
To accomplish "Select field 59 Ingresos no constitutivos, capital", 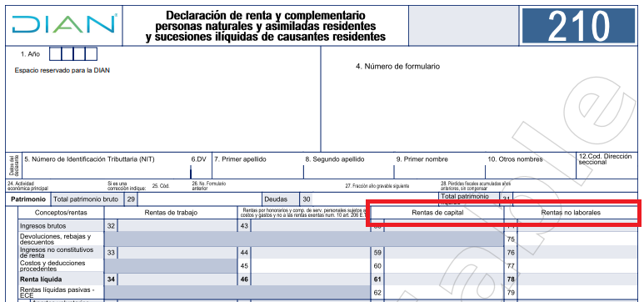I will pyautogui.click(x=443, y=252).
